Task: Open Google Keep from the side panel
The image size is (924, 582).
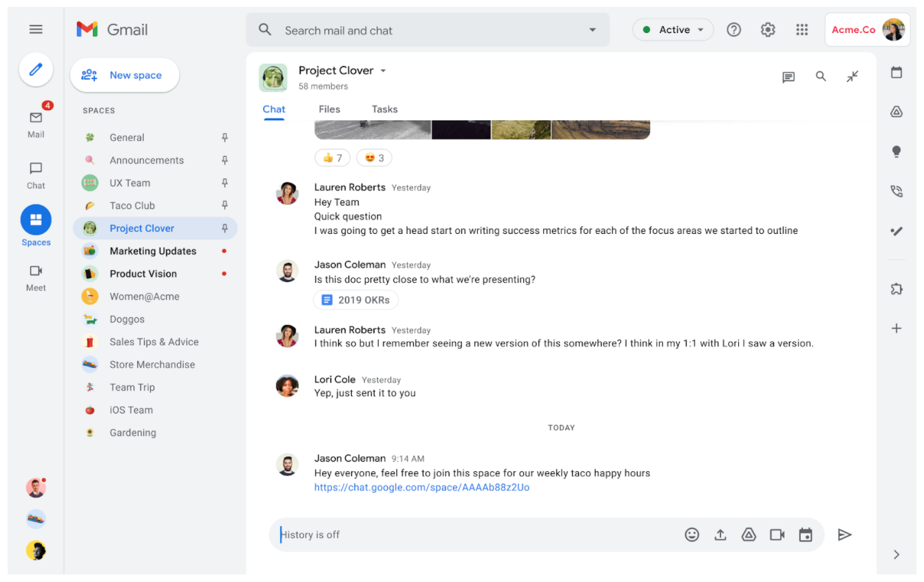Action: pos(896,151)
